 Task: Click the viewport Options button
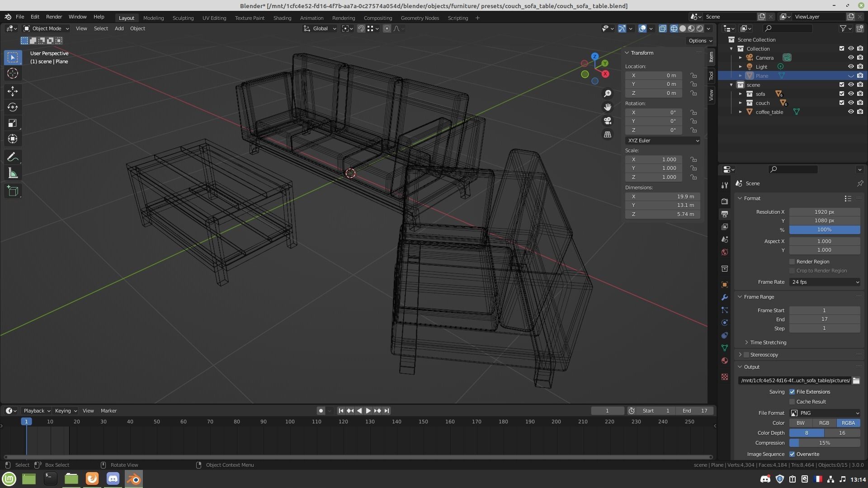pyautogui.click(x=700, y=41)
